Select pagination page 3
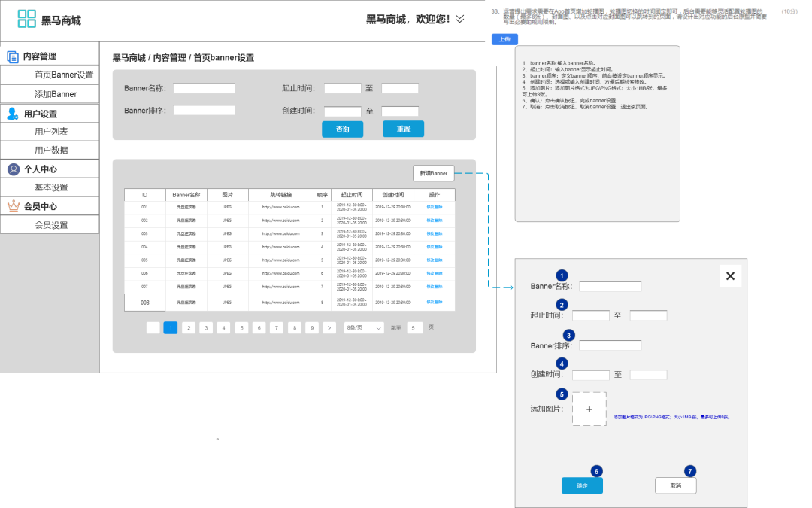Image resolution: width=812 pixels, height=508 pixels. (206, 327)
